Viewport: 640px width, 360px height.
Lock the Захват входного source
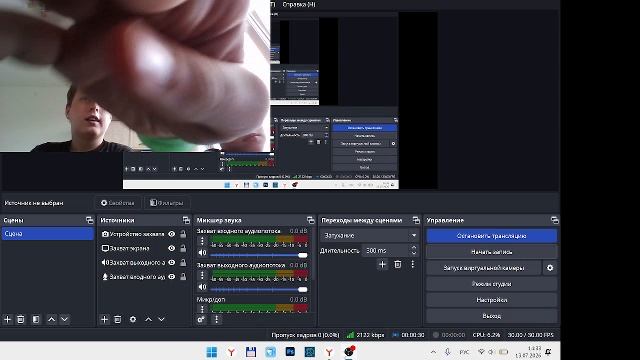pos(183,277)
